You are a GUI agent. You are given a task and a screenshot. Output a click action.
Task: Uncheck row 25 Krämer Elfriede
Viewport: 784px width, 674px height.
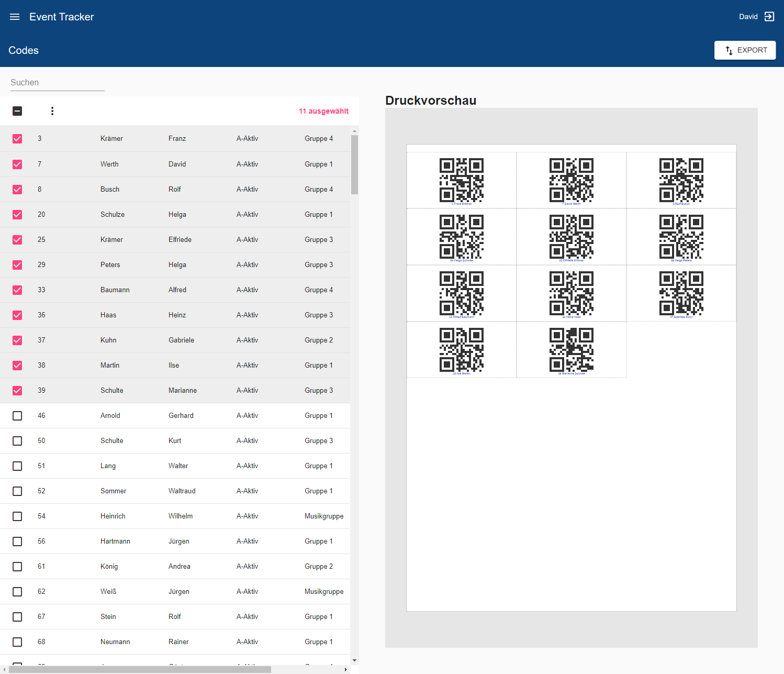[17, 240]
